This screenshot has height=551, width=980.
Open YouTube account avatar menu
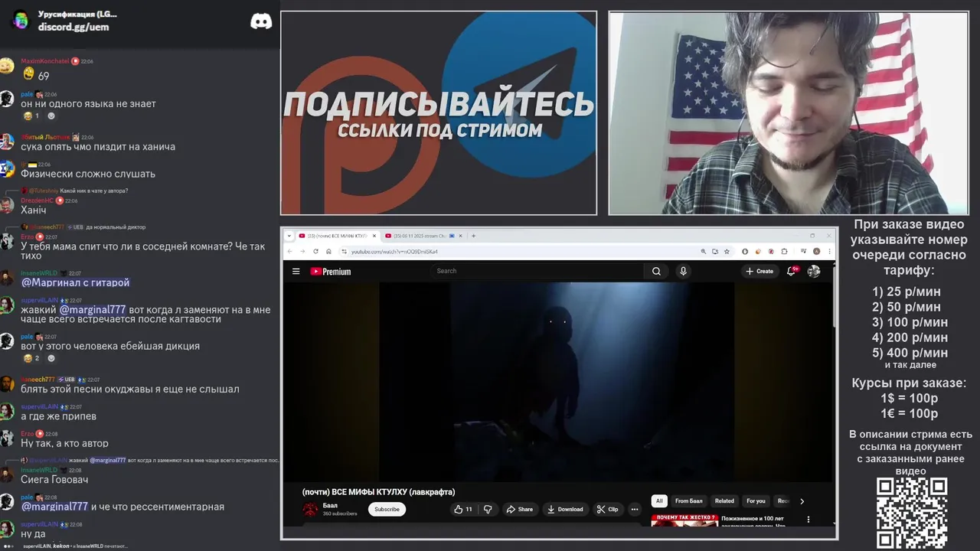pyautogui.click(x=814, y=271)
